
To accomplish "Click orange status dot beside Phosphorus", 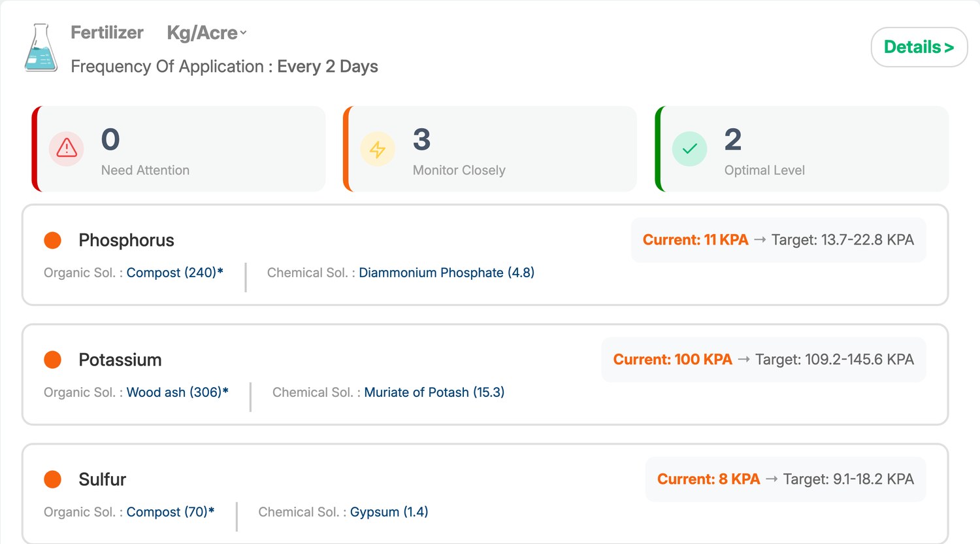I will [x=52, y=240].
